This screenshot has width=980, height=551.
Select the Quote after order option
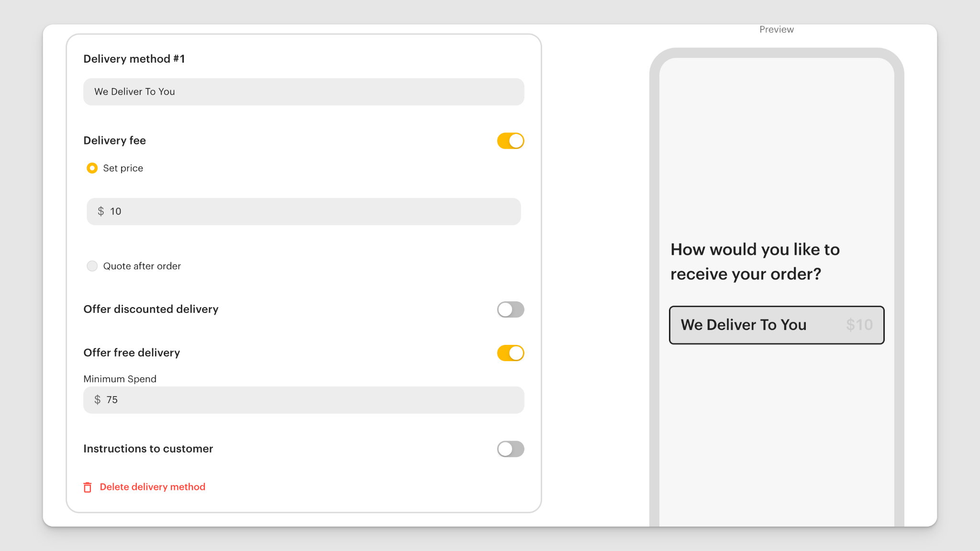coord(92,266)
